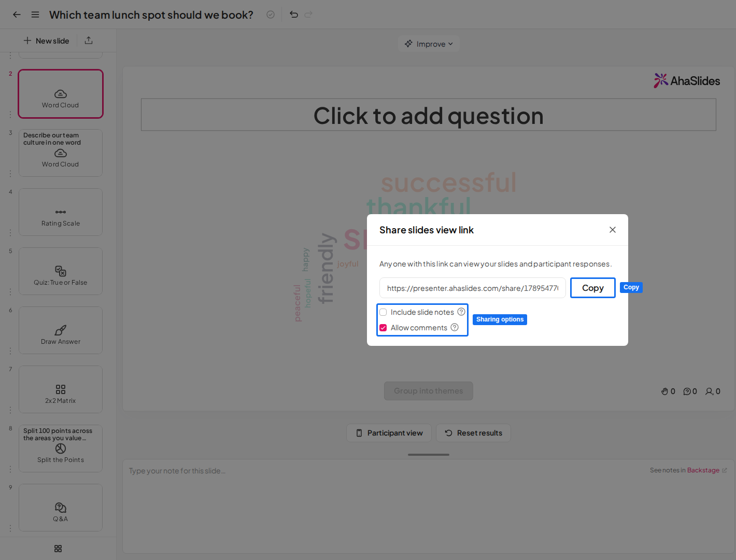Close the Share slides view link dialog

coord(613,230)
